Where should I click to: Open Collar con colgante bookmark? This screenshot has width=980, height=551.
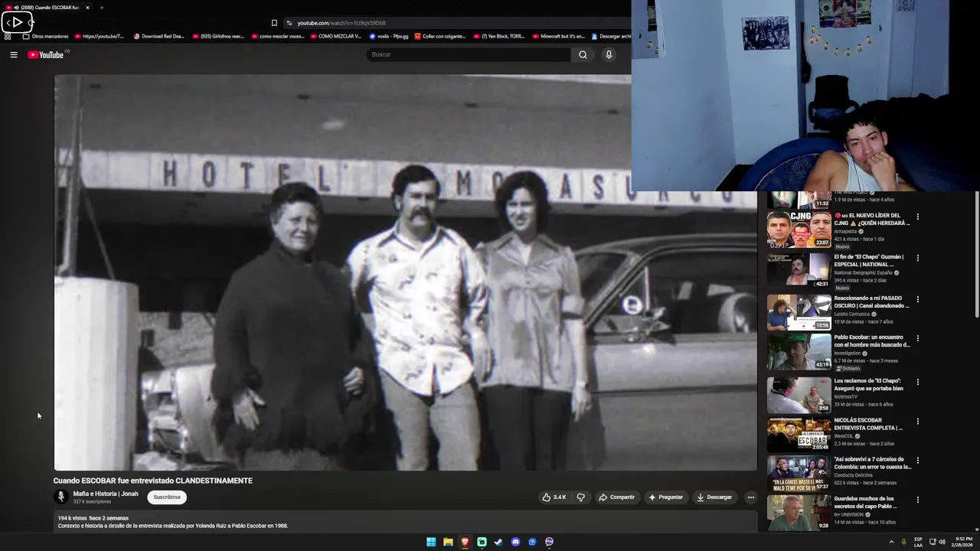tap(440, 36)
